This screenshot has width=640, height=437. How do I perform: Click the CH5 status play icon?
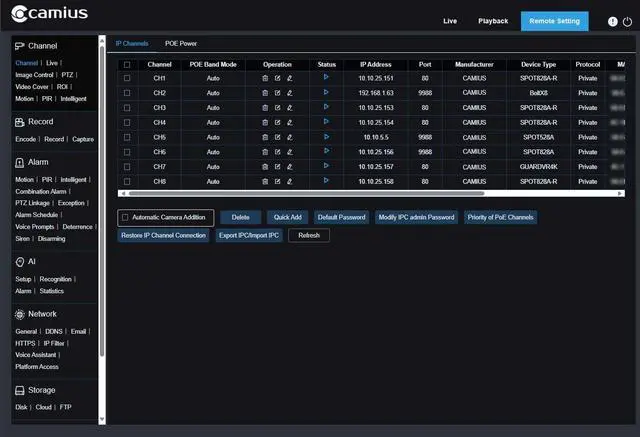pos(326,137)
